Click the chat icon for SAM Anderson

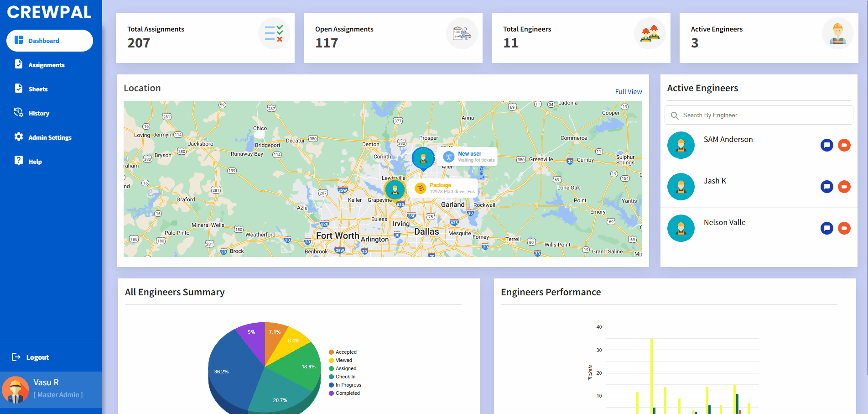coord(826,145)
